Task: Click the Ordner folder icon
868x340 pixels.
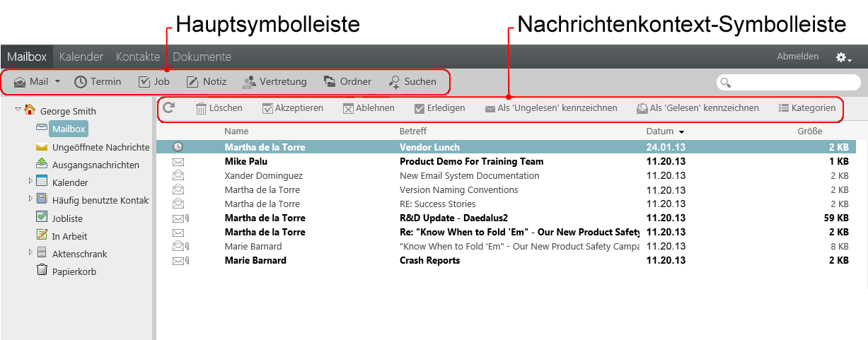Action: [330, 82]
